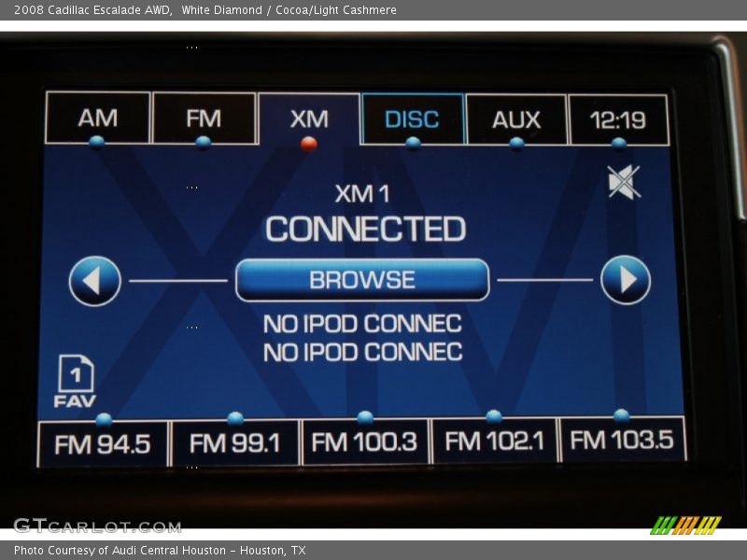Open the FAV page 1 icon
The image size is (747, 560).
tap(76, 382)
